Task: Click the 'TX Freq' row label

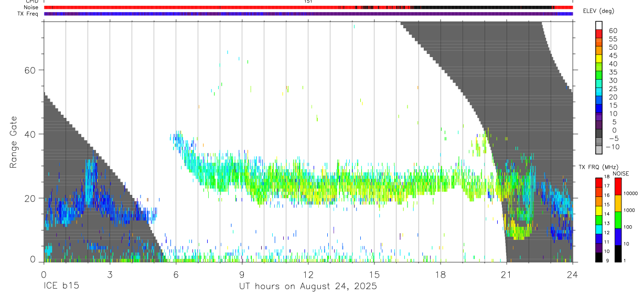Action: [x=27, y=14]
